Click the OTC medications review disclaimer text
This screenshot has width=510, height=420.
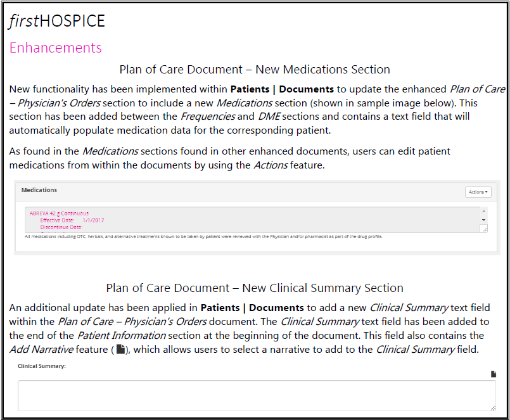click(203, 236)
